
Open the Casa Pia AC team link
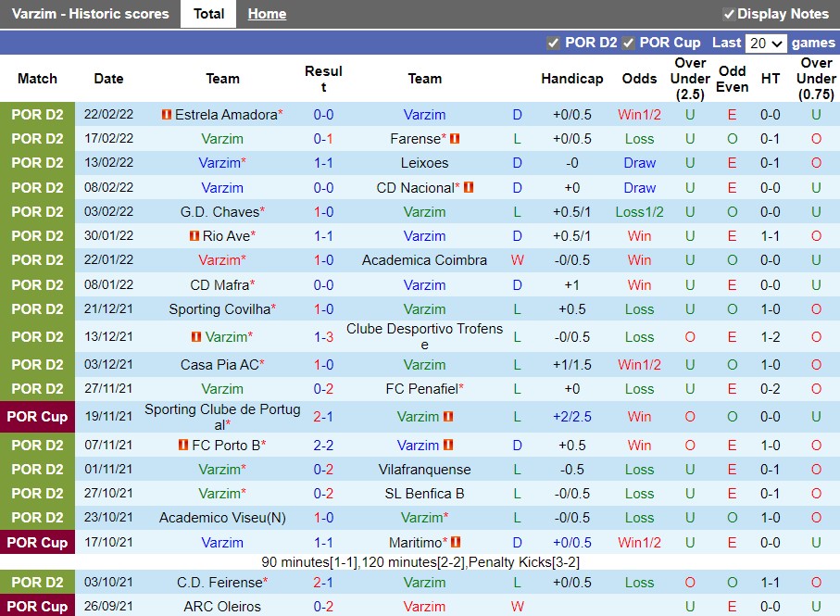[219, 365]
